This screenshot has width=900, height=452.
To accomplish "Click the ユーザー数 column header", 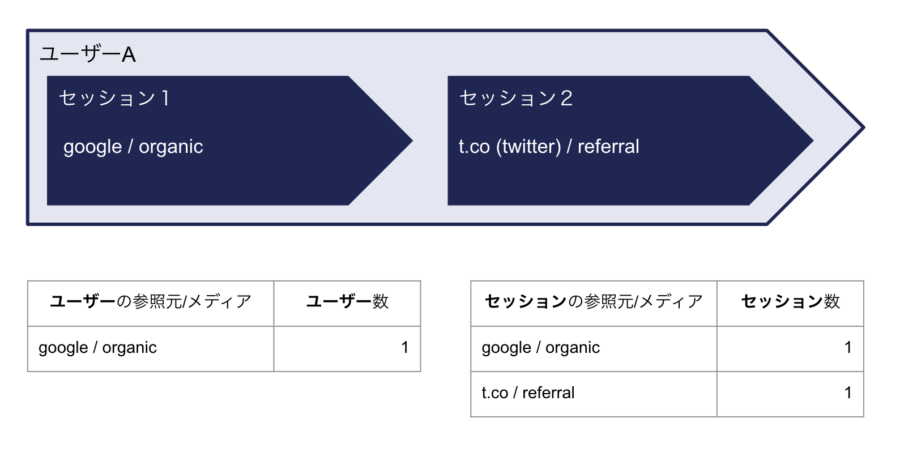I will (347, 302).
